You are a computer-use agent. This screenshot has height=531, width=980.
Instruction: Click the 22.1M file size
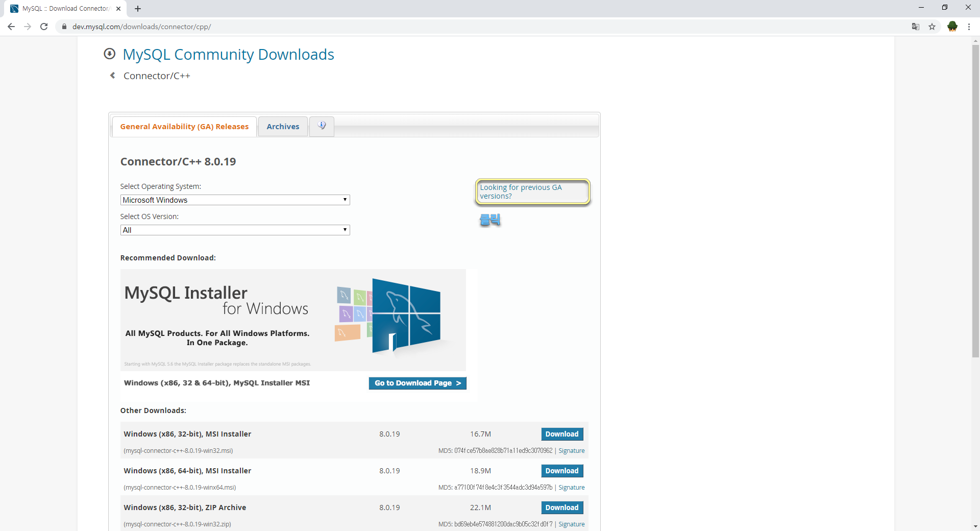[480, 508]
